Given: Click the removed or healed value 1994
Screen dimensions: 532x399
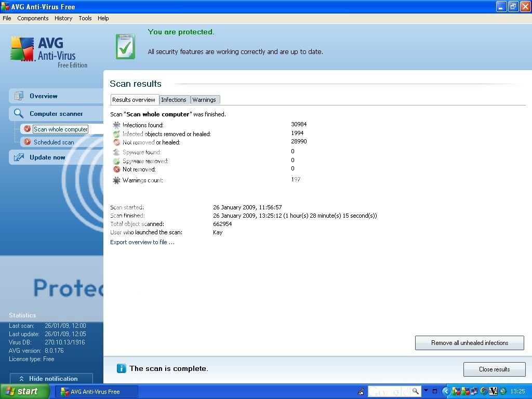Looking at the screenshot, I should pos(297,133).
